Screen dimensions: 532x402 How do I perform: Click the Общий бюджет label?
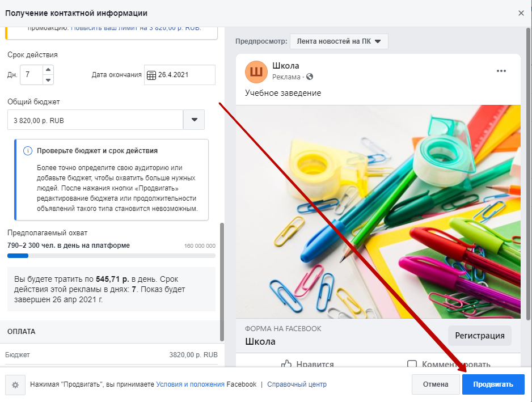coord(33,101)
